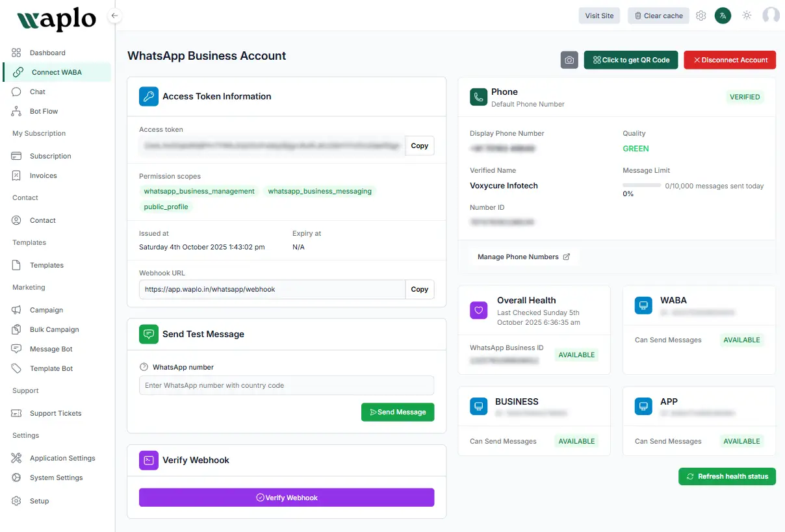Screen dimensions: 785x532
Task: Open the Bot Flow menu item
Action: pos(44,111)
